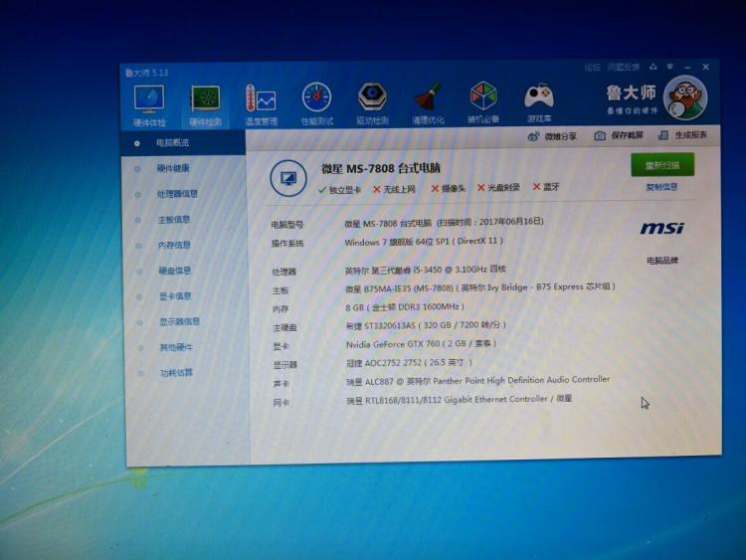The height and width of the screenshot is (560, 746).
Task: Click the 保存截屏 save screenshot label
Action: point(627,135)
